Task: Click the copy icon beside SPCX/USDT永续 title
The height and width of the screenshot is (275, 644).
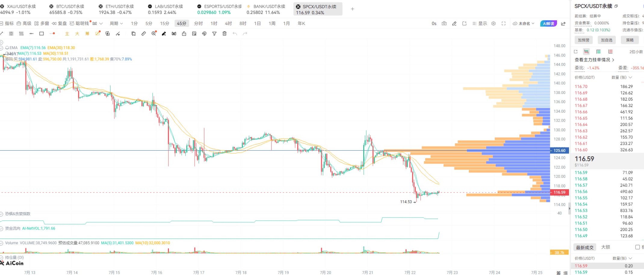Action: tap(616, 6)
